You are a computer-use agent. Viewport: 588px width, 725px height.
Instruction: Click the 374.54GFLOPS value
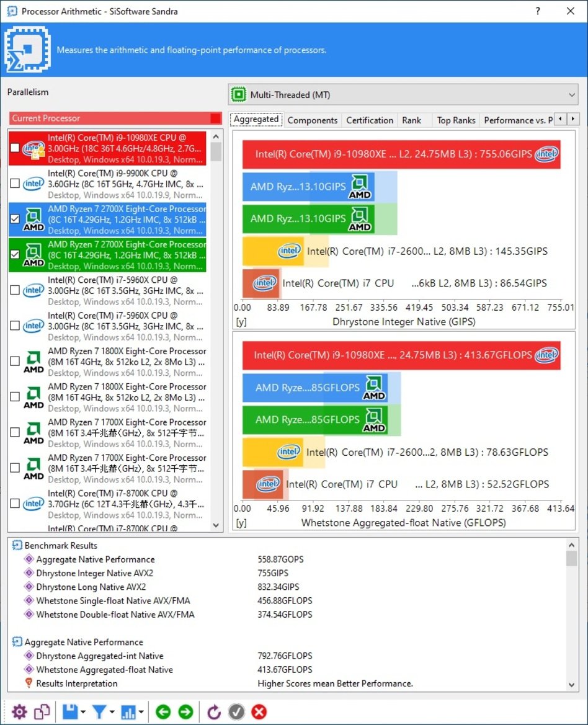(x=285, y=615)
